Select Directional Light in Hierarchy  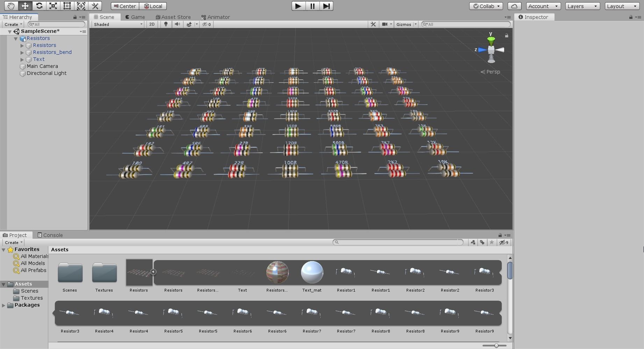tap(46, 73)
